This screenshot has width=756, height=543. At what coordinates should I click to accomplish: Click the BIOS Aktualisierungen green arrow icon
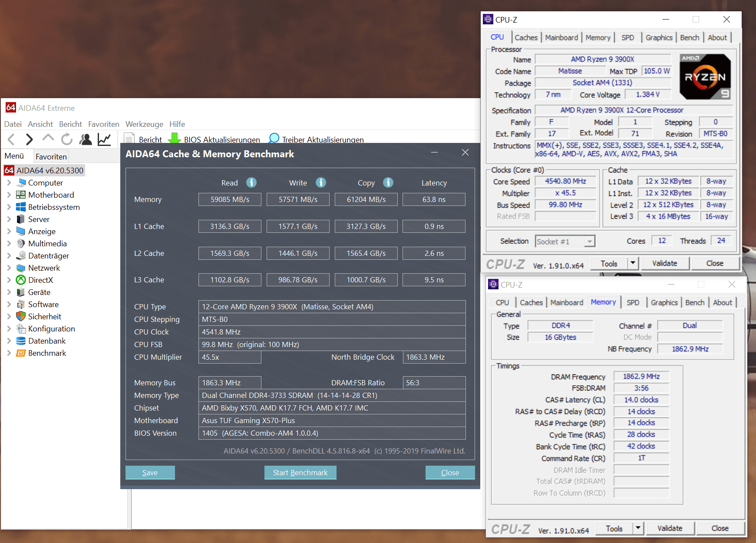[175, 138]
